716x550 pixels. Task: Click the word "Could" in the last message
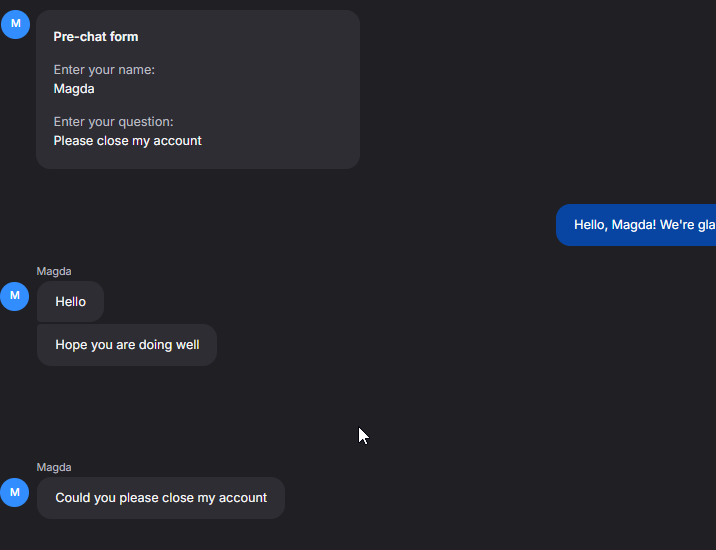tap(73, 498)
